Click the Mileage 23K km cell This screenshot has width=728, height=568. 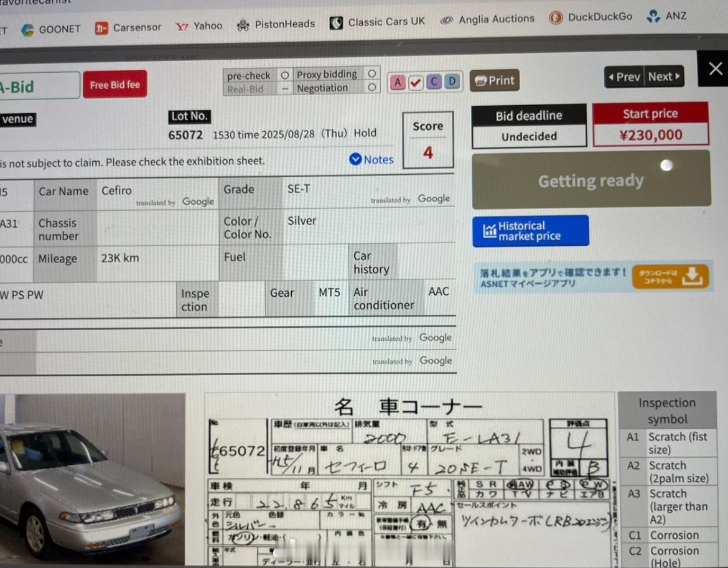[x=158, y=264]
